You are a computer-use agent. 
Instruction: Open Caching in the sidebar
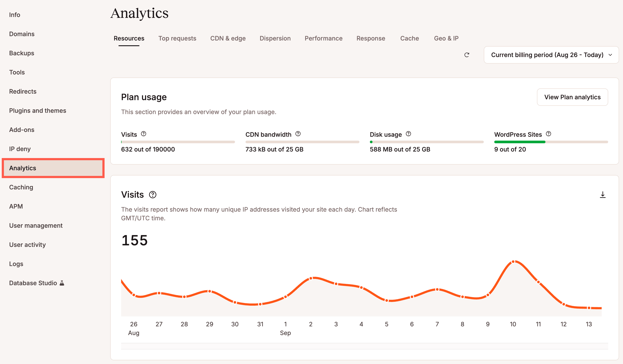pos(21,187)
